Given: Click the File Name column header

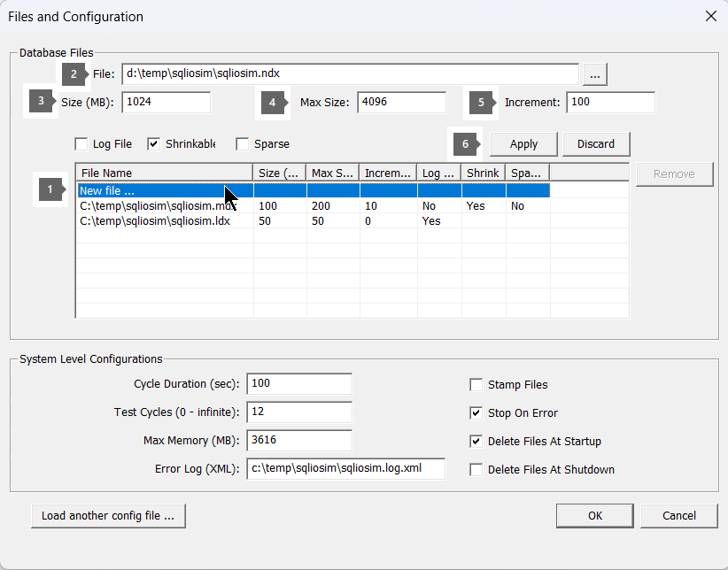Looking at the screenshot, I should pos(165,173).
